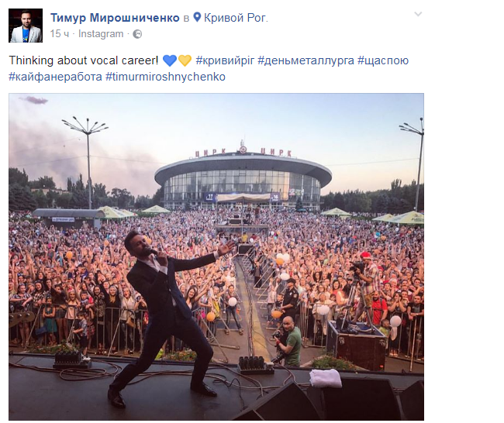Open hashtag #кривийріг
This screenshot has height=423, width=504.
tap(225, 60)
